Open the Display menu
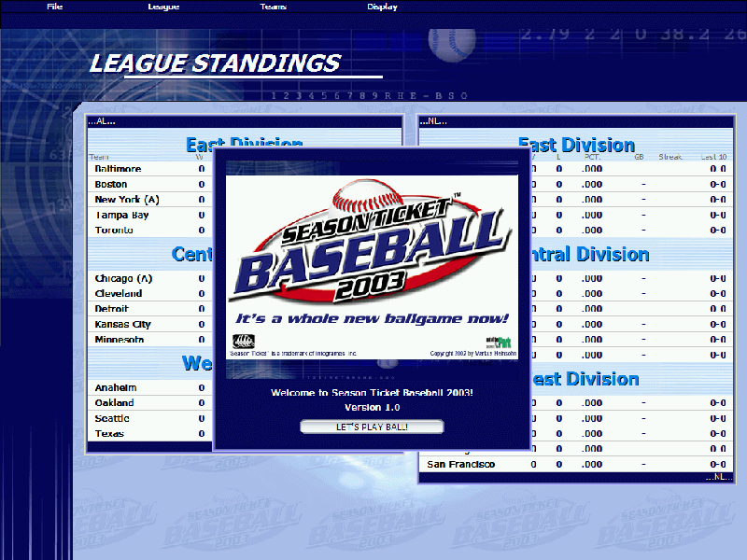This screenshot has height=560, width=747. 382,7
